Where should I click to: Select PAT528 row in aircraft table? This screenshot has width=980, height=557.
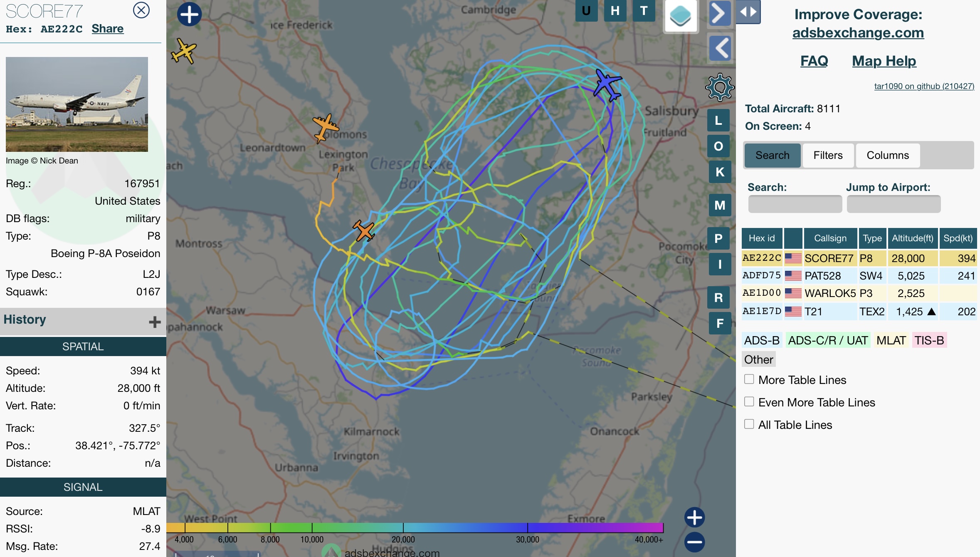859,276
